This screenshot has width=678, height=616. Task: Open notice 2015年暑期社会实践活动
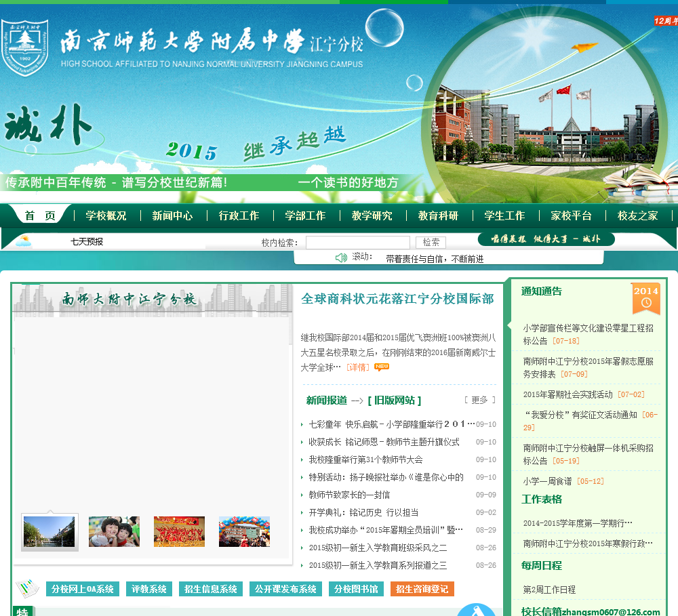(567, 394)
